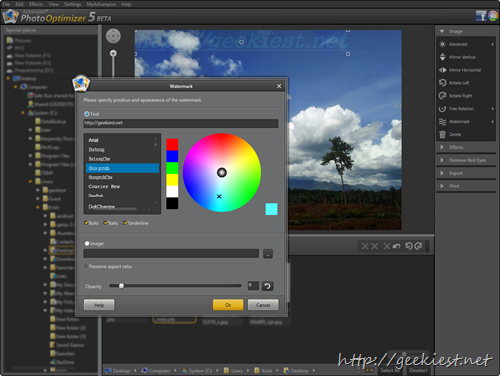Close the Watermark dialog with the X

(x=279, y=86)
